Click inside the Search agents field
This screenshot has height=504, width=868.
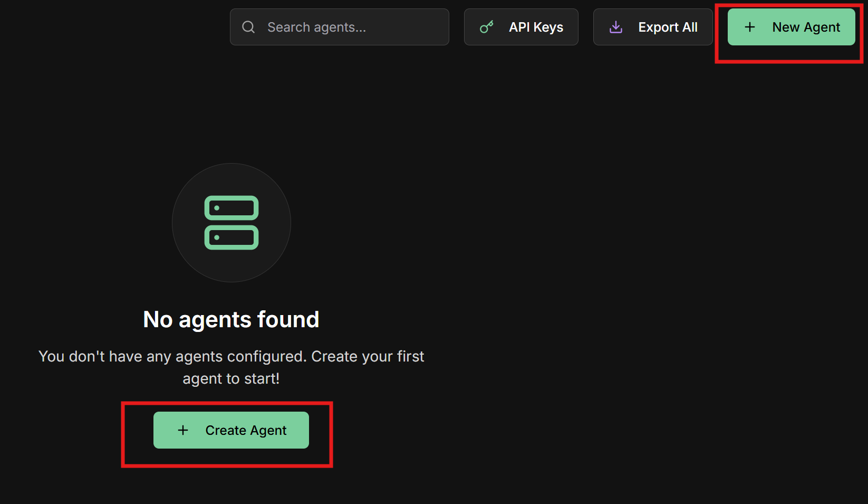click(x=340, y=26)
